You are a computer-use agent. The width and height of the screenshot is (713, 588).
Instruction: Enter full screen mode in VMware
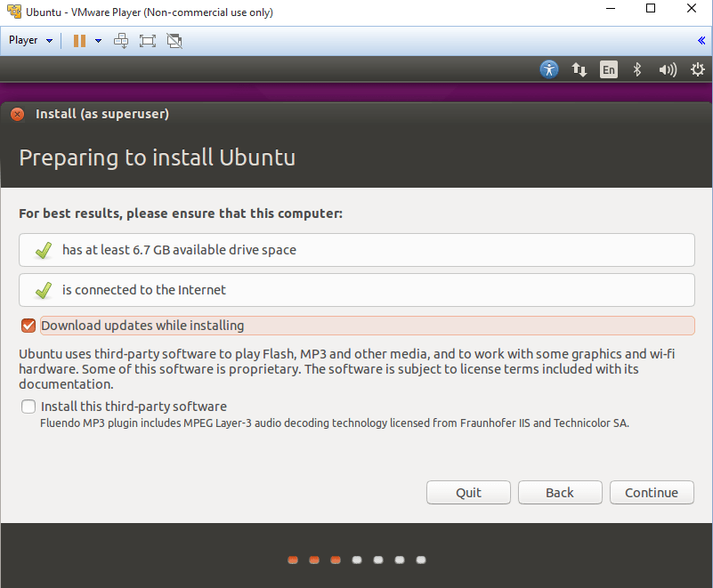point(147,40)
